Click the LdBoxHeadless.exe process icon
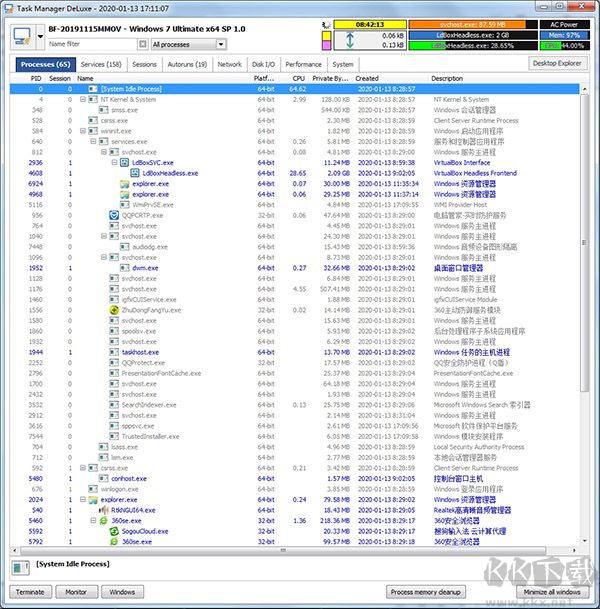 pyautogui.click(x=135, y=173)
